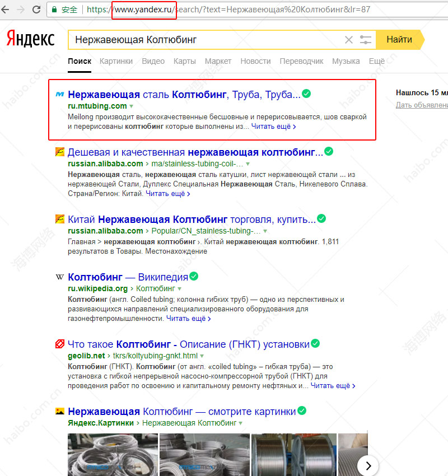Screen dimensions: 448x476
Task: Click next arrow on image carousel
Action: point(367,465)
